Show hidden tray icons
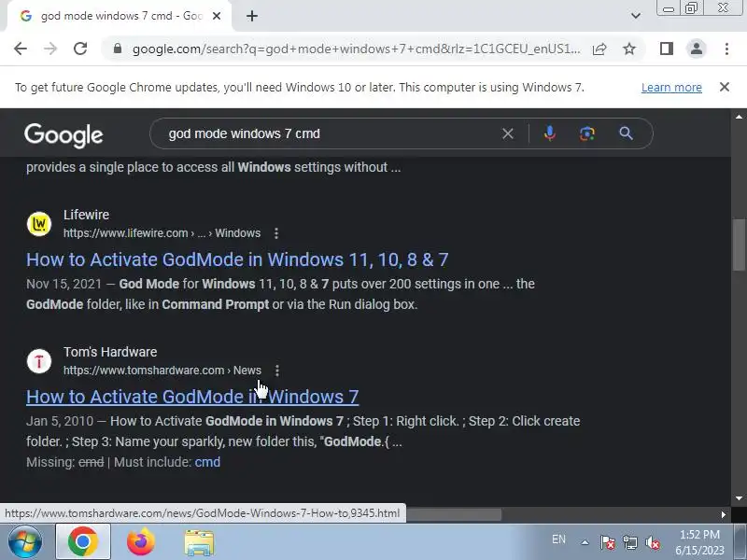The width and height of the screenshot is (747, 560). click(x=585, y=542)
